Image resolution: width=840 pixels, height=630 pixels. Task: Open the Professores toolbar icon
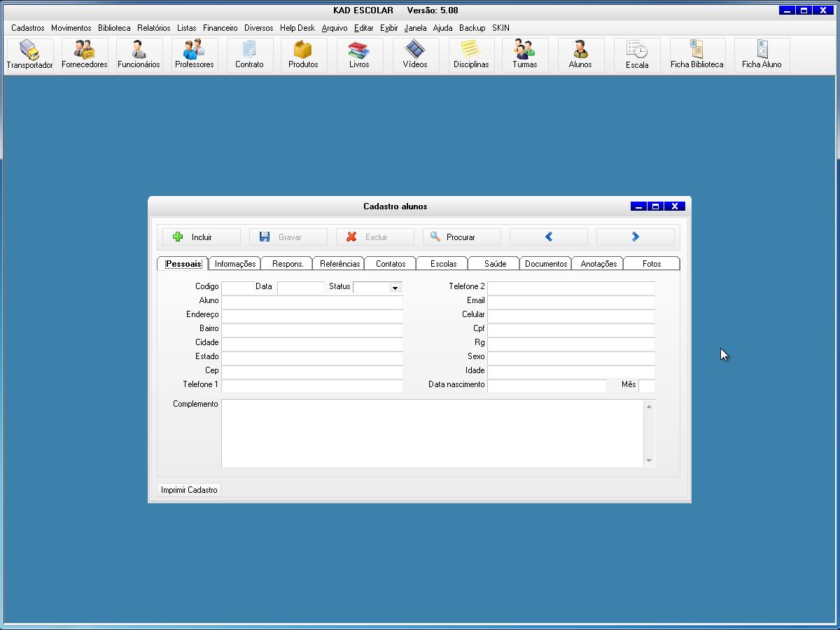pos(194,55)
